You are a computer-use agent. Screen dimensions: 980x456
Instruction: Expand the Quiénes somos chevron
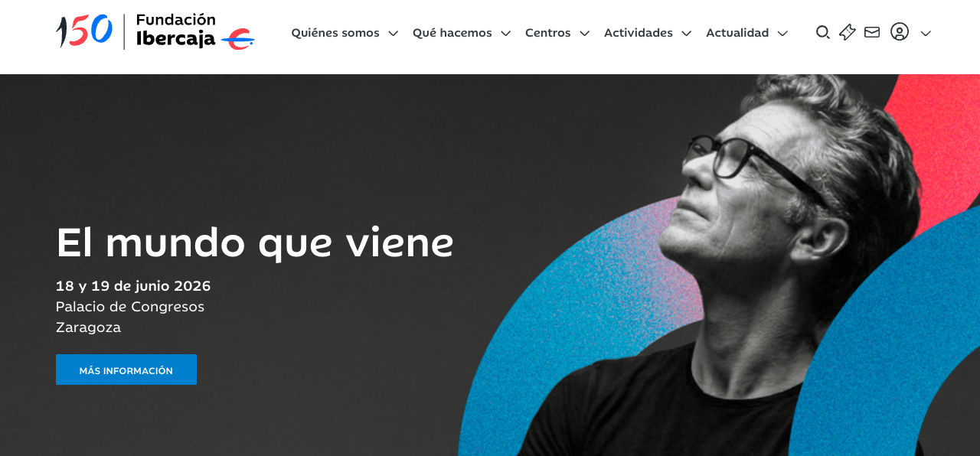pos(393,34)
